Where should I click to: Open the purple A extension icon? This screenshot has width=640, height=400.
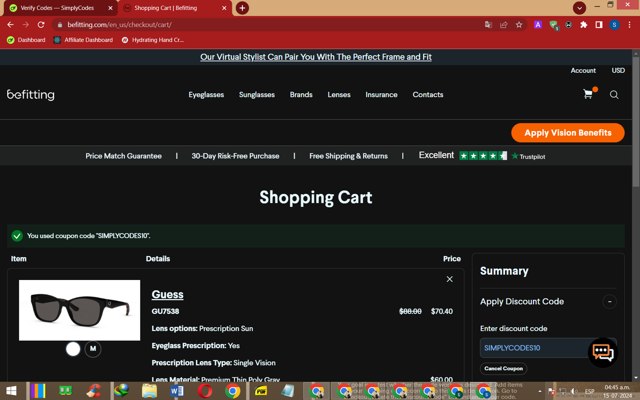pos(538,25)
